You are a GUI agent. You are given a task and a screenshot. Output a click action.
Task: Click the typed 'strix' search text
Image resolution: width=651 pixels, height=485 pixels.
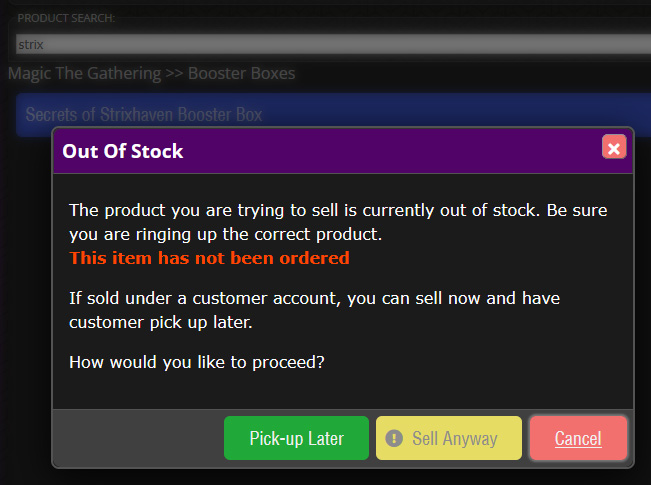[31, 44]
